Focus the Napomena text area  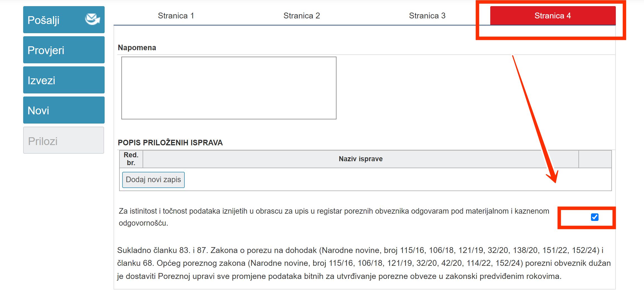click(229, 88)
